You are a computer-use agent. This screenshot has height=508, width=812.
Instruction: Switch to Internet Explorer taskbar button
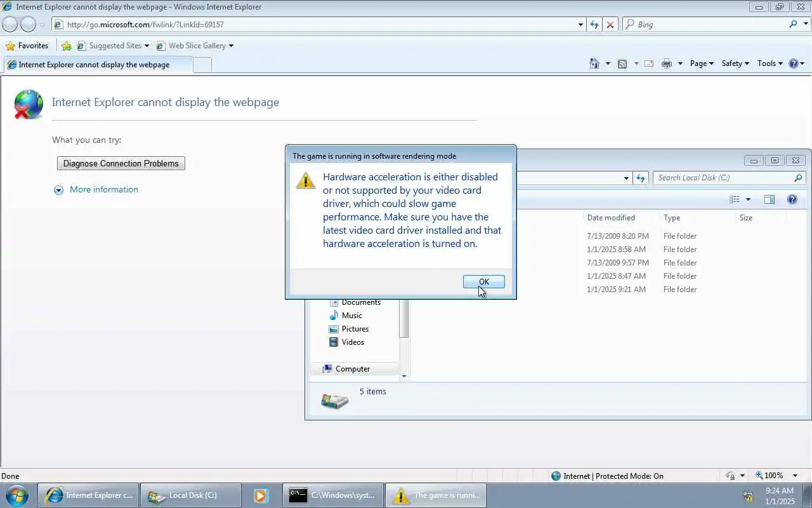(x=88, y=495)
